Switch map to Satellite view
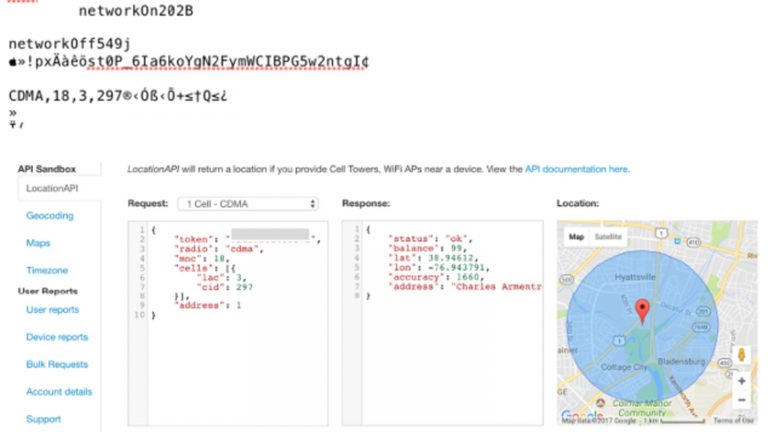768x432 pixels. pos(607,237)
